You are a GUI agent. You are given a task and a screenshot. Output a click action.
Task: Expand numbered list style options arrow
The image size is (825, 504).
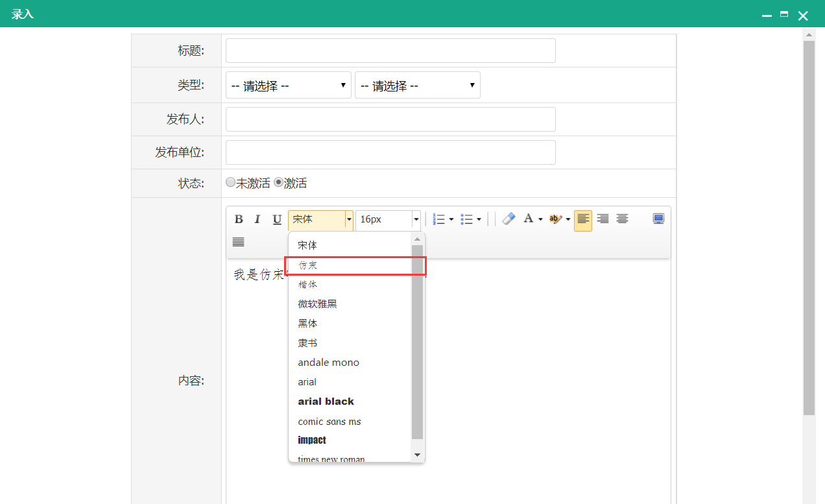coord(451,220)
